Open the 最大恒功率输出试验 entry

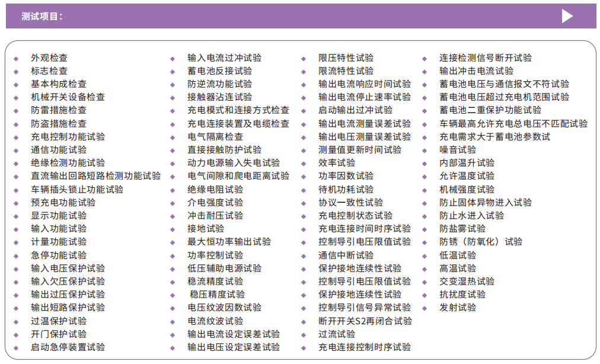tap(229, 242)
